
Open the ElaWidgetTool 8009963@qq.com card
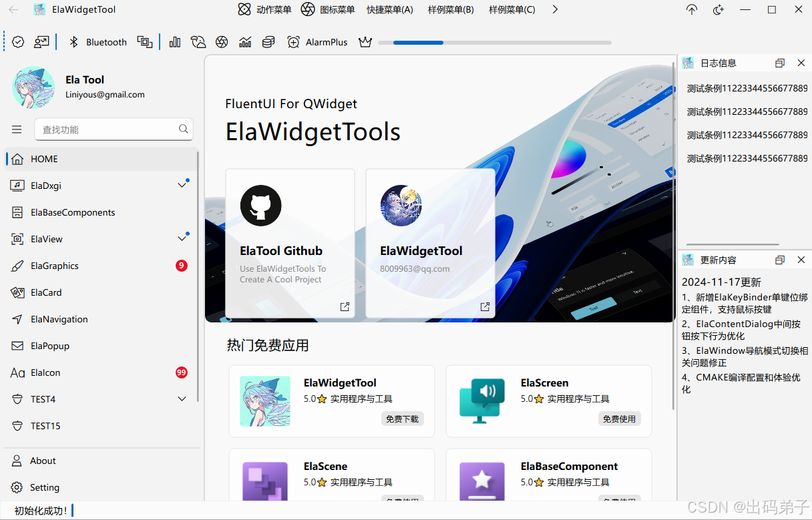tap(430, 243)
